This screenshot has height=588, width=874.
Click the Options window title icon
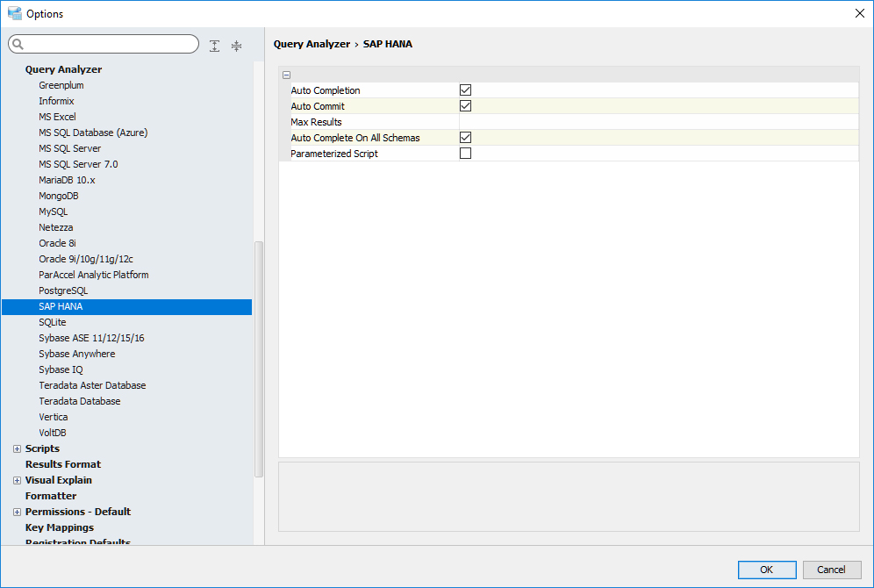(x=14, y=13)
